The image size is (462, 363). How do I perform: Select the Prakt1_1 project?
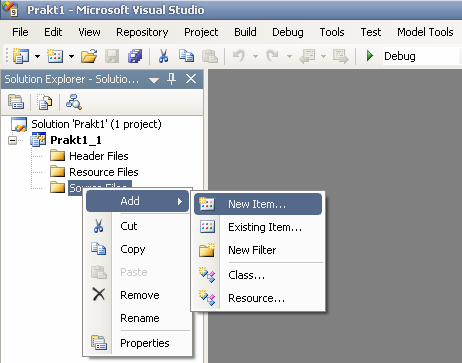tap(76, 140)
